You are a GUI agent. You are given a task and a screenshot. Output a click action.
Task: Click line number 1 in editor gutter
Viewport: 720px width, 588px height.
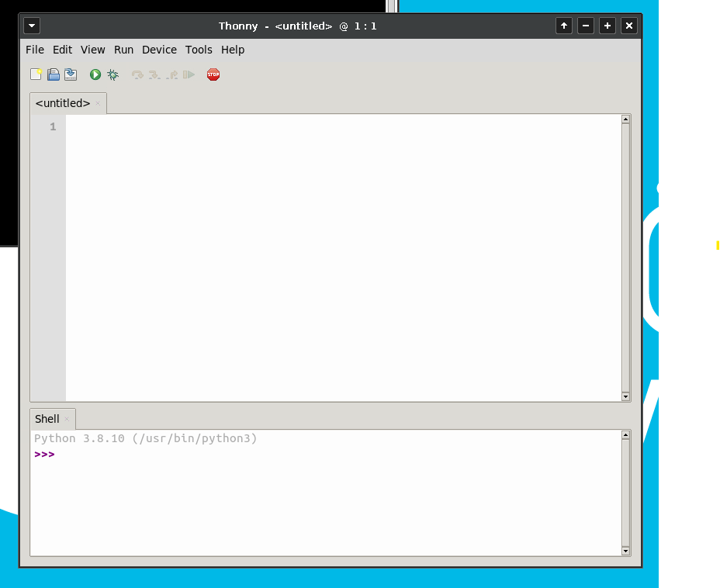tap(53, 126)
